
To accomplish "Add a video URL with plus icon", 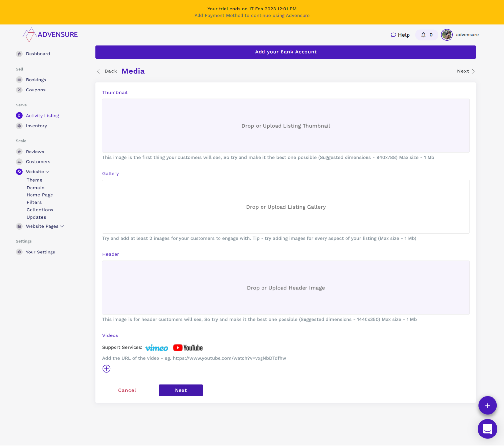I will click(x=106, y=369).
